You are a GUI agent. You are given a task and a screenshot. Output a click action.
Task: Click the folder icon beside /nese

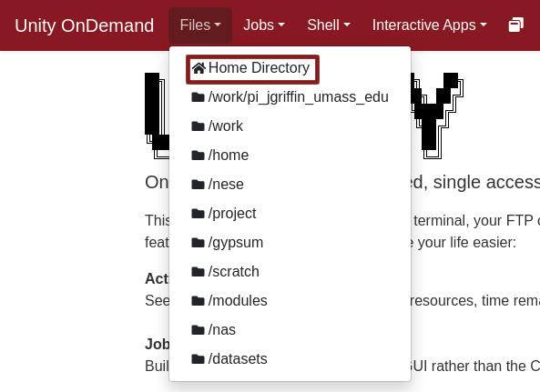coord(198,185)
